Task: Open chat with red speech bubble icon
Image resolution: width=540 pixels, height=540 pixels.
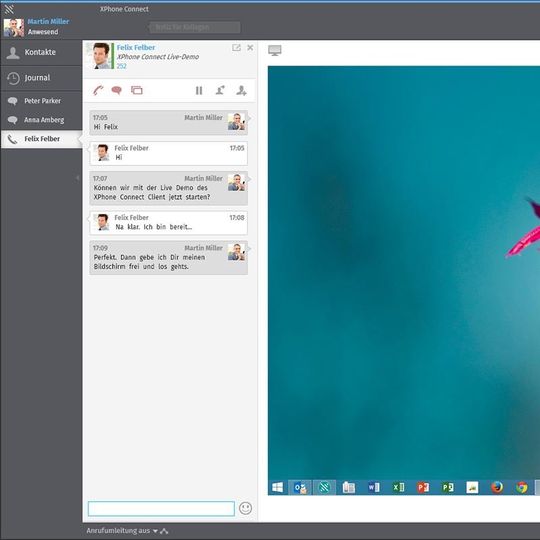Action: tap(117, 91)
